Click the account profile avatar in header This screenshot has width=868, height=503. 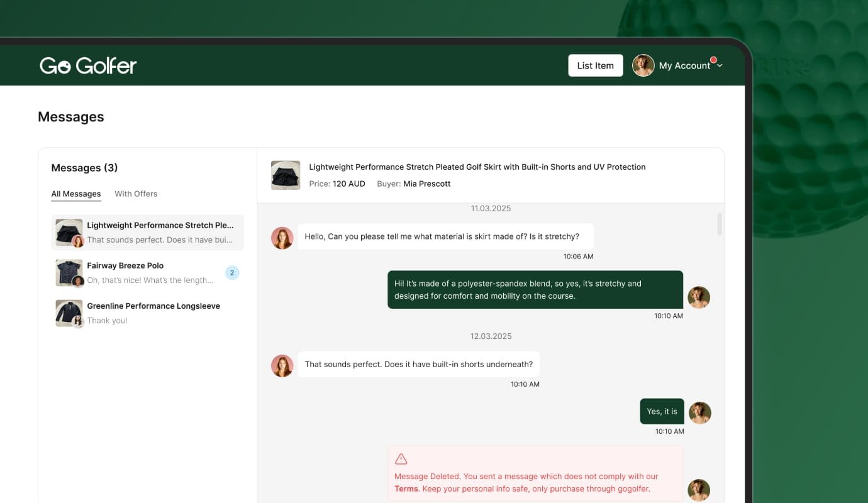643,65
